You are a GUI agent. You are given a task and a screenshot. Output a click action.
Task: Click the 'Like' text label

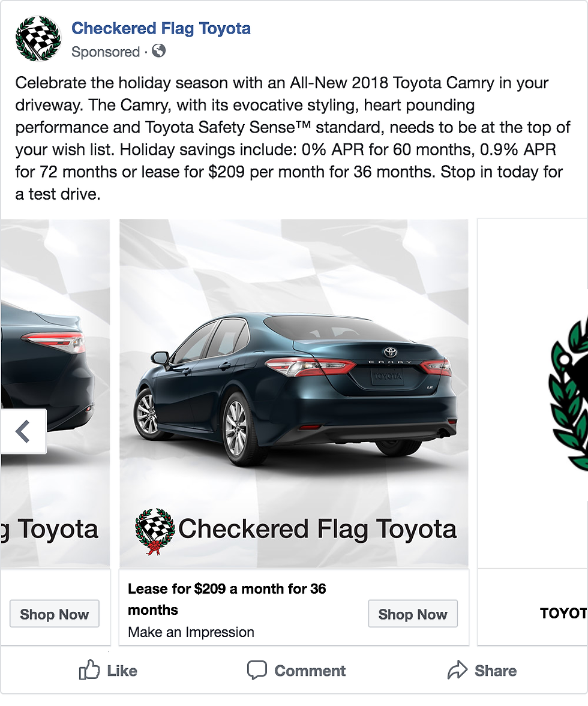[x=122, y=671]
